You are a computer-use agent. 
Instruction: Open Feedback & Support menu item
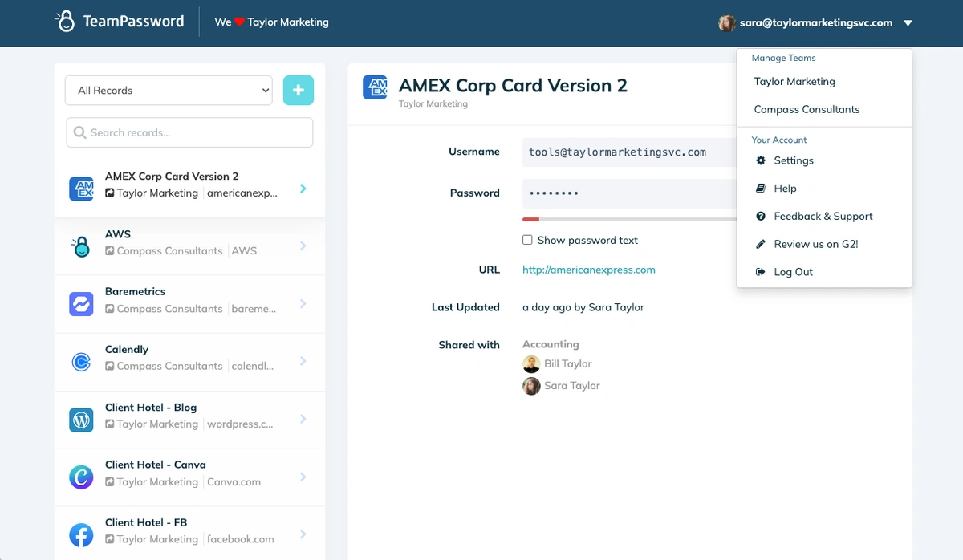click(824, 217)
